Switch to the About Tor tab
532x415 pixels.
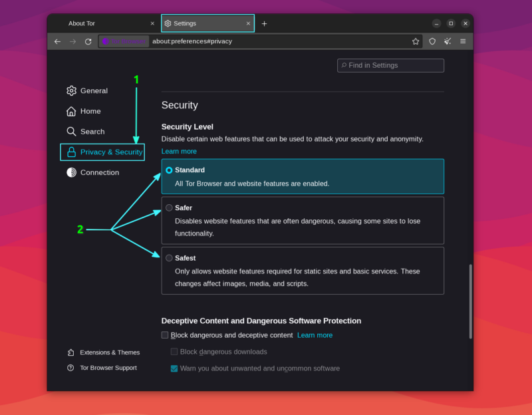tap(82, 23)
